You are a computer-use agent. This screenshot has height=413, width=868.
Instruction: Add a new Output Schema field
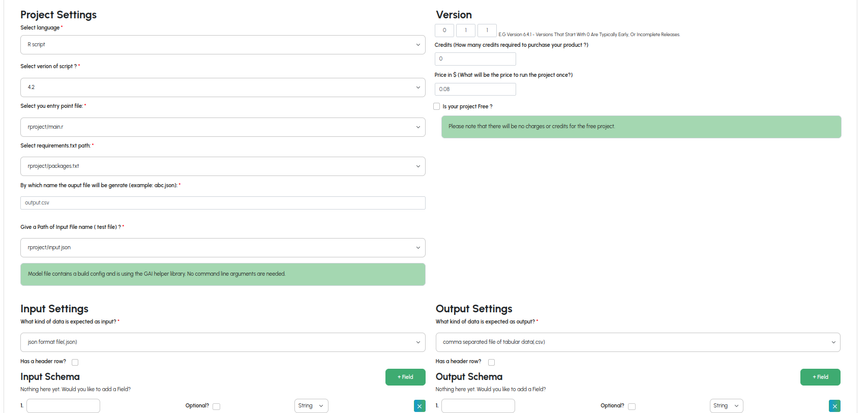tap(820, 377)
